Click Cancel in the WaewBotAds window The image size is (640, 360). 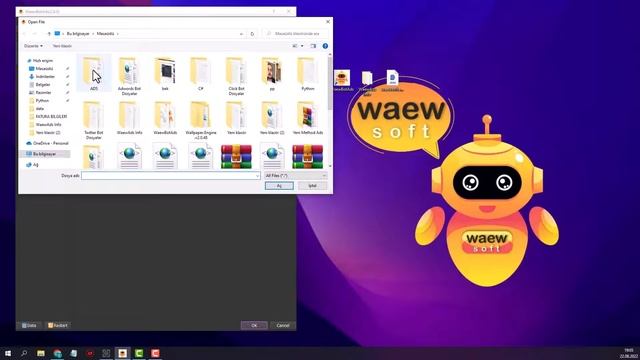[x=282, y=325]
